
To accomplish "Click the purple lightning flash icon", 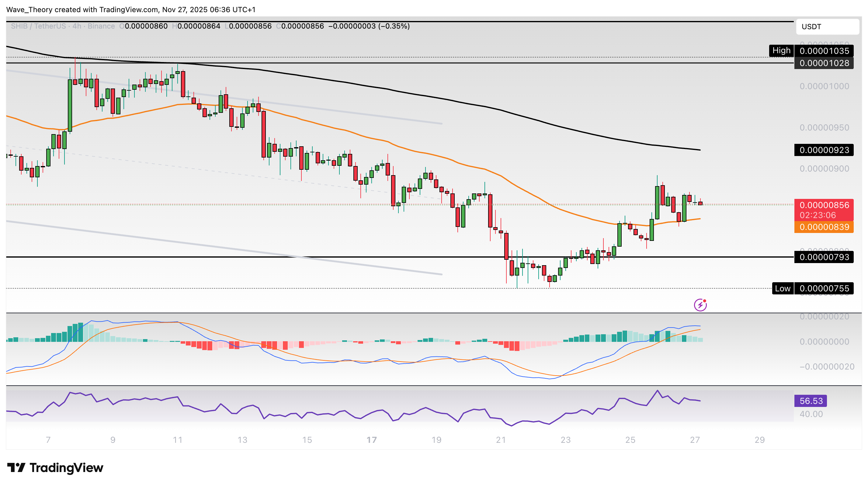I will point(700,305).
